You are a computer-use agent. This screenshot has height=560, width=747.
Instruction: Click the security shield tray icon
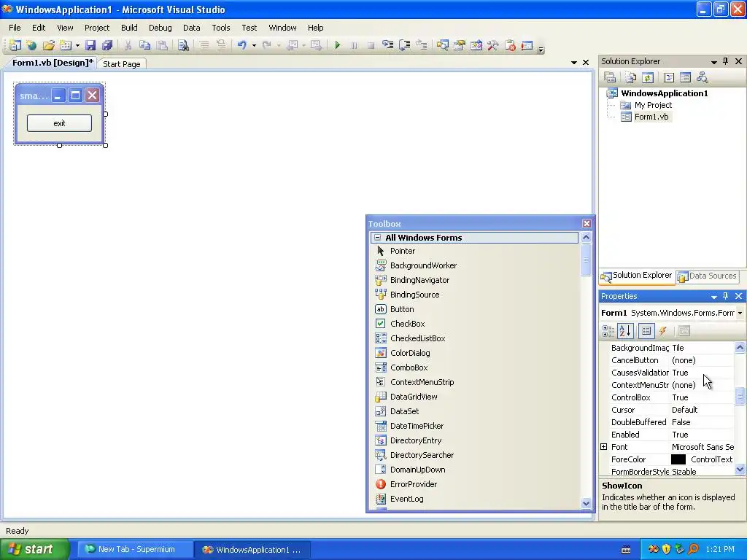point(666,550)
